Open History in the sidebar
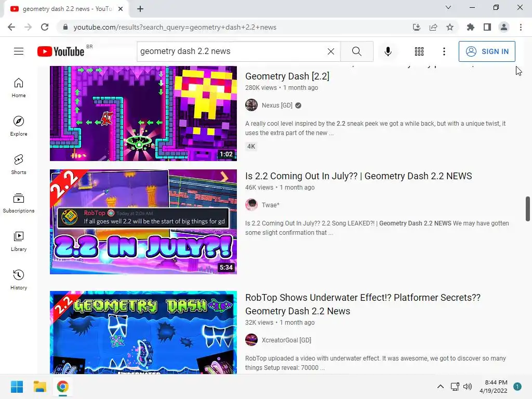The height and width of the screenshot is (399, 532). click(19, 280)
